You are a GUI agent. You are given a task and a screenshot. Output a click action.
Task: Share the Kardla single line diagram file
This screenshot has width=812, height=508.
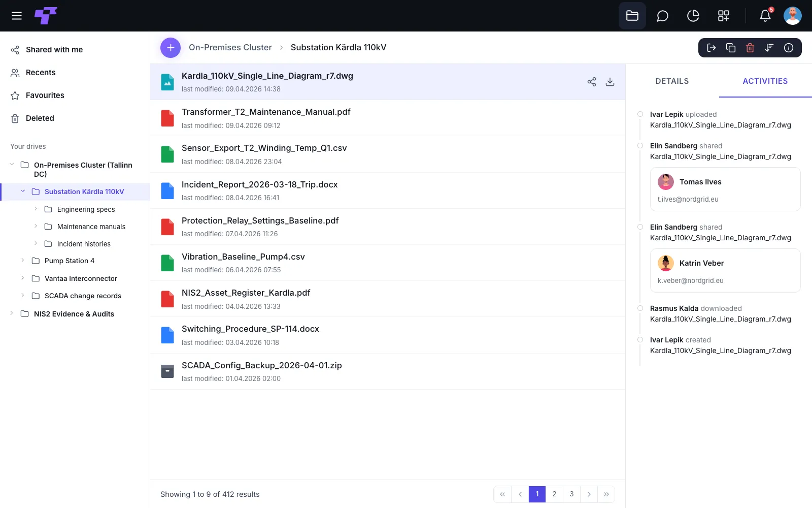pyautogui.click(x=592, y=82)
